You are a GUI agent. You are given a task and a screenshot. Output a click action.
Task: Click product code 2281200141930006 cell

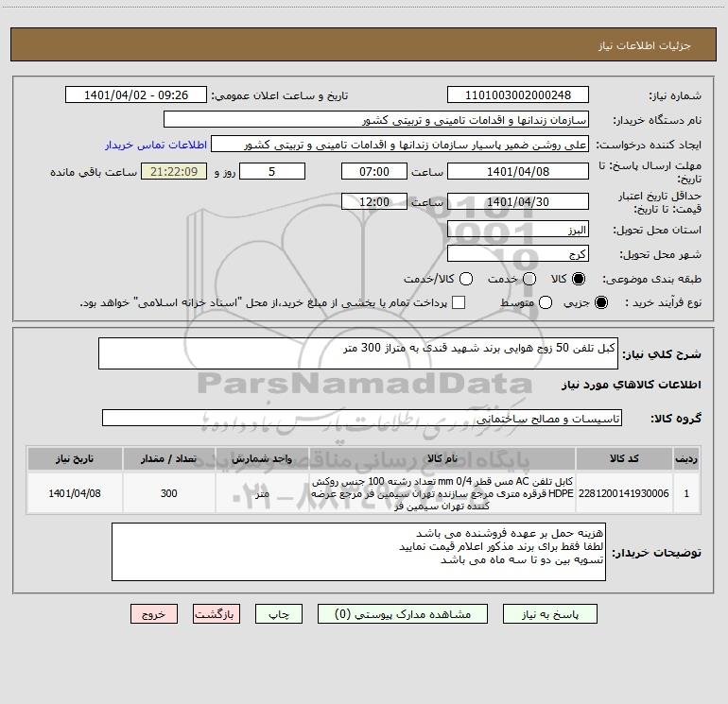[624, 493]
